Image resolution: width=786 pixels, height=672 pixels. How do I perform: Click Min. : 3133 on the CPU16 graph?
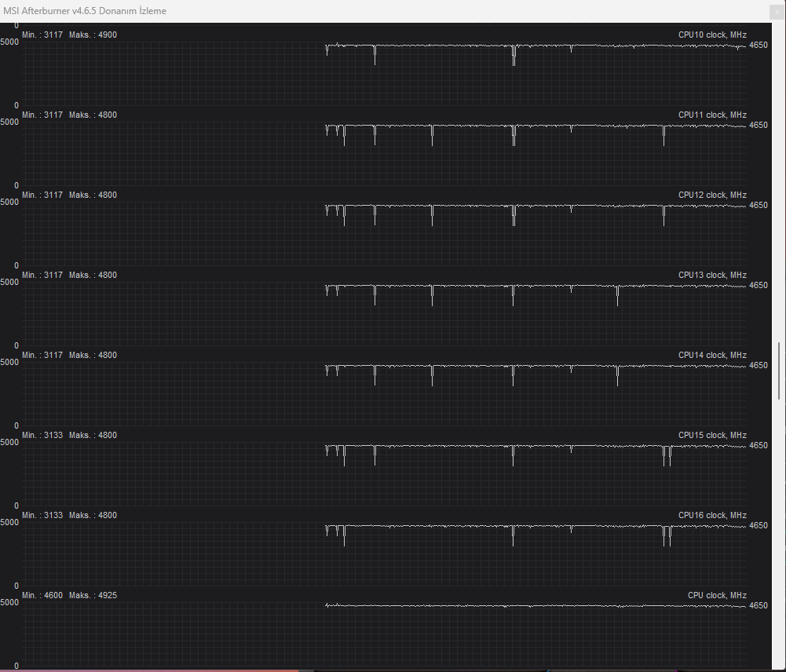tap(42, 516)
